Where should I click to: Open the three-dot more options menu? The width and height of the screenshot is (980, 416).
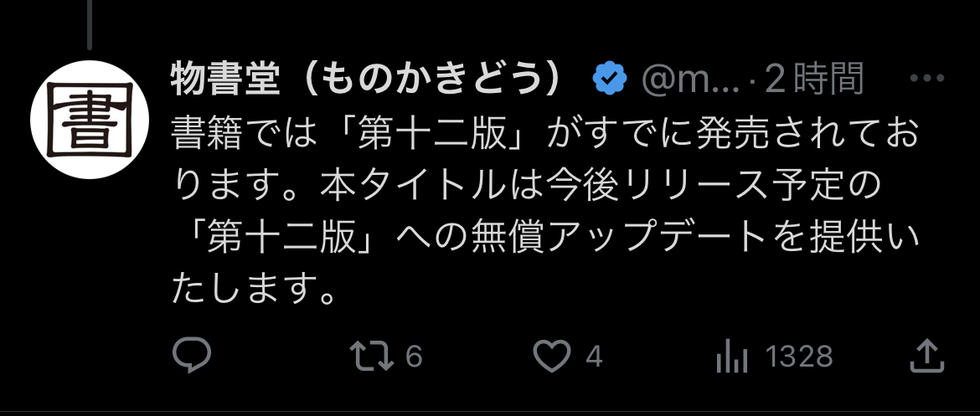click(x=926, y=79)
